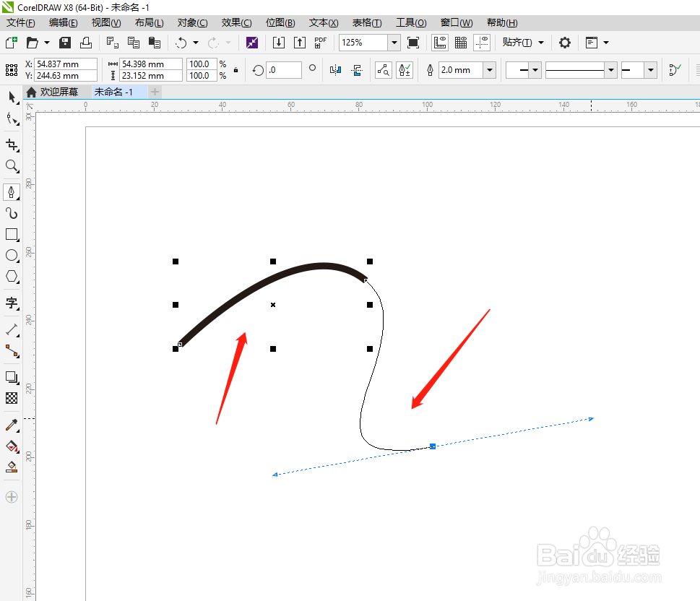
Task: Select the Crop tool
Action: tap(12, 144)
